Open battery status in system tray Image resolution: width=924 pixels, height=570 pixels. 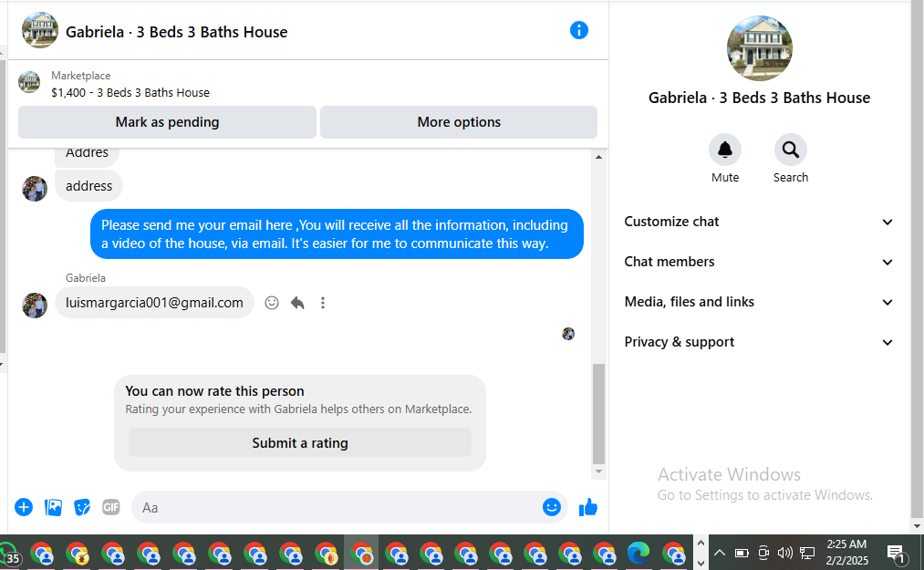tap(742, 553)
